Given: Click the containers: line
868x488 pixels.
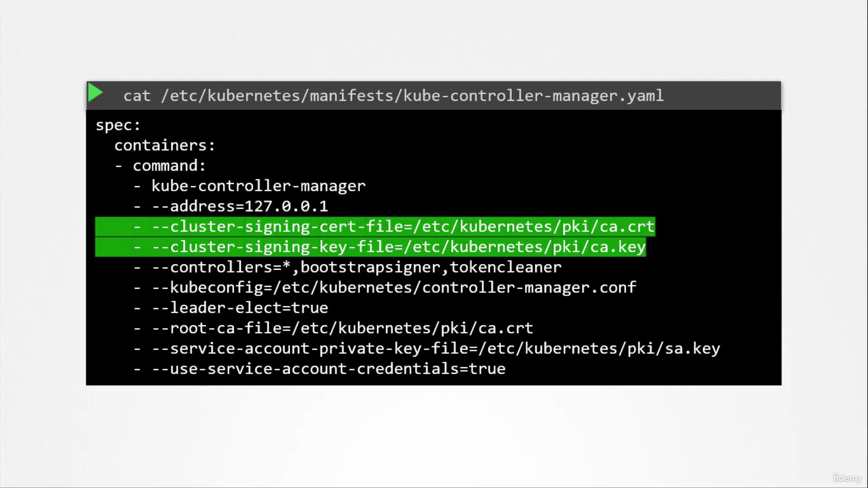Looking at the screenshot, I should [x=165, y=145].
